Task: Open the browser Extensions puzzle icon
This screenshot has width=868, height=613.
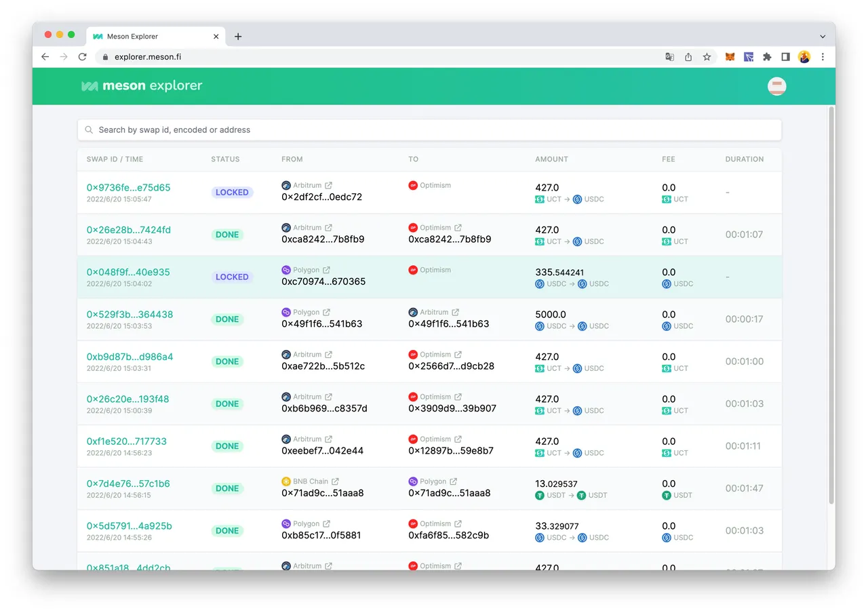Action: 767,57
